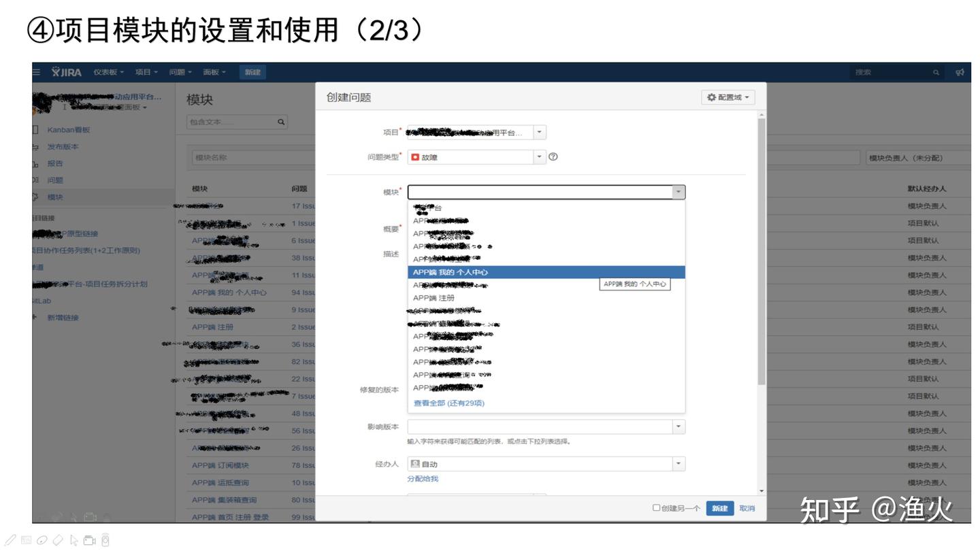Viewport: 980px width, 551px height.
Task: Click the dialog's vertical scrollbar
Action: pos(761,252)
